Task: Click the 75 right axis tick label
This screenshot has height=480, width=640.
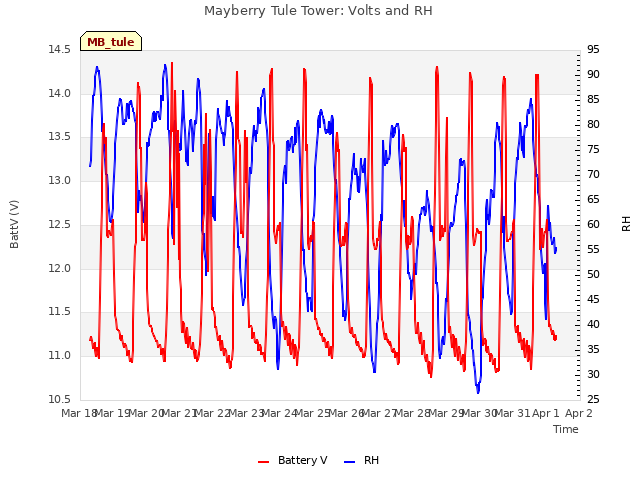Action: click(593, 150)
